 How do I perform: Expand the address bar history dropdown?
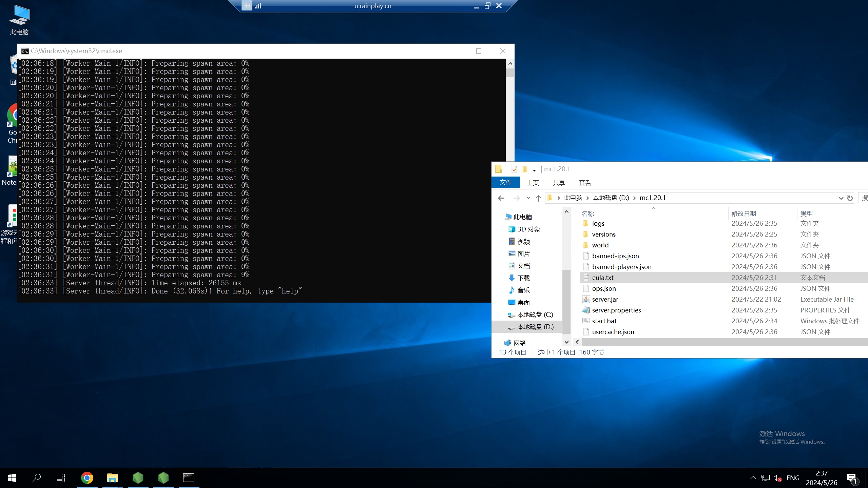pos(841,198)
